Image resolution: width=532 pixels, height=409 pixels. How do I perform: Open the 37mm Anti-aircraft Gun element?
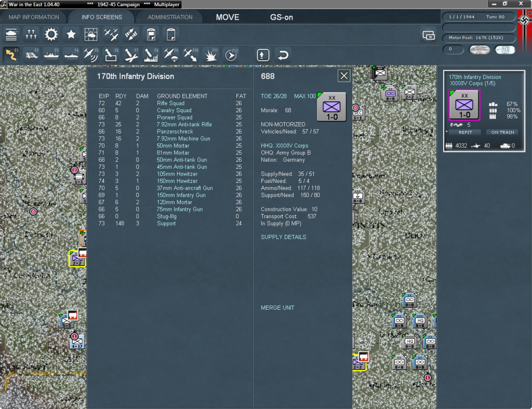(184, 188)
